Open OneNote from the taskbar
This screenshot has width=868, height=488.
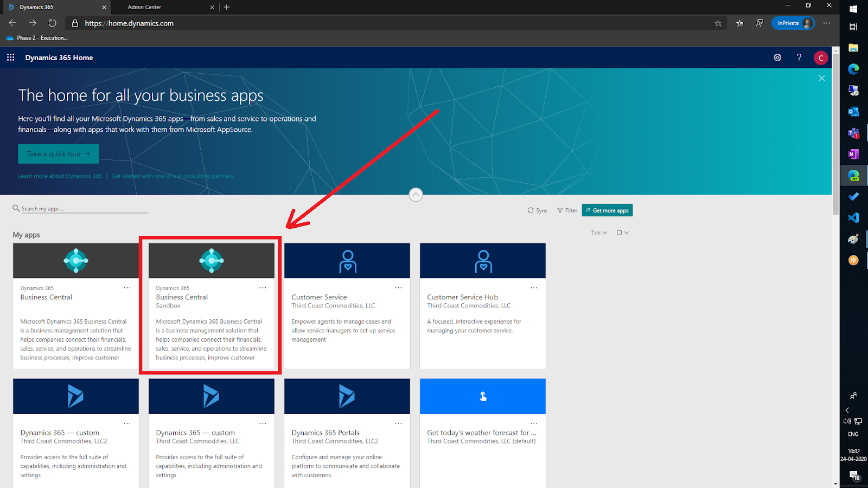pyautogui.click(x=853, y=154)
